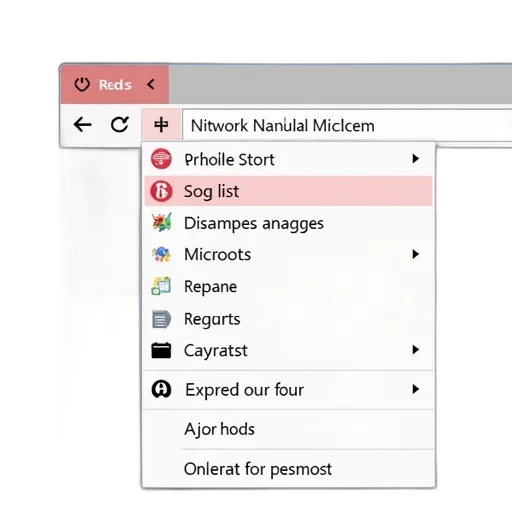
Task: Click the green icon beside Repane
Action: [x=161, y=286]
